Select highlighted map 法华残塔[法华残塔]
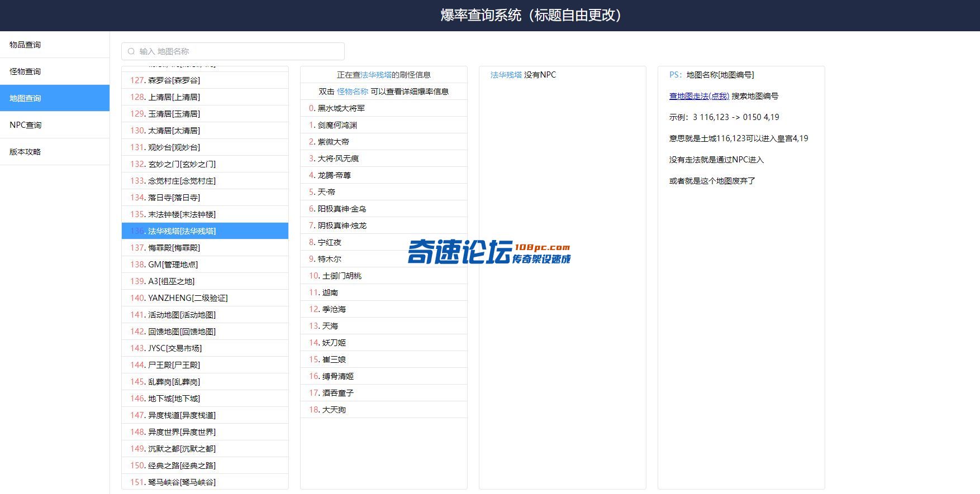This screenshot has width=980, height=494. pos(205,231)
